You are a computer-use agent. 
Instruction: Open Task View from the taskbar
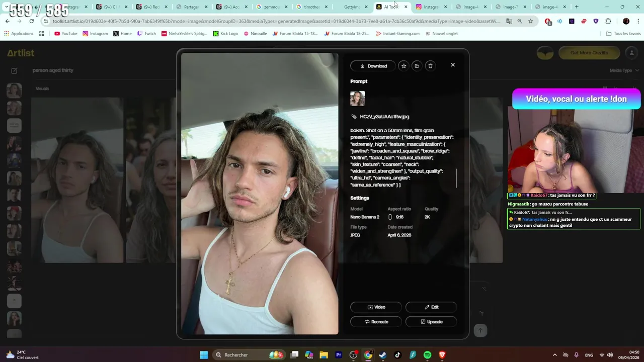coord(295,355)
